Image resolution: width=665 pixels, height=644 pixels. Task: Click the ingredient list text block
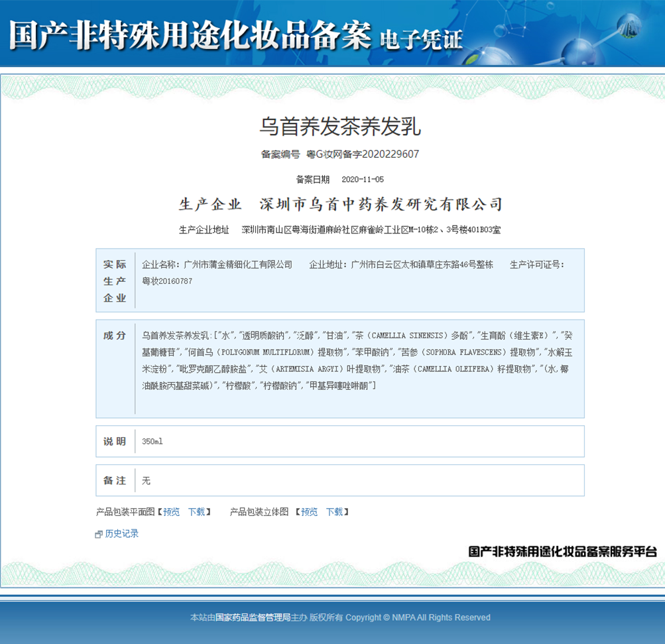pos(357,361)
